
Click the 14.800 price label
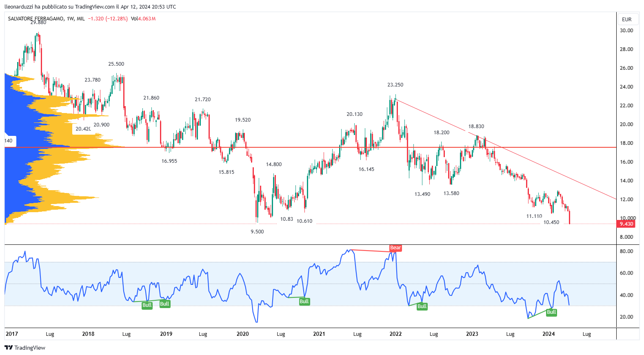click(274, 164)
